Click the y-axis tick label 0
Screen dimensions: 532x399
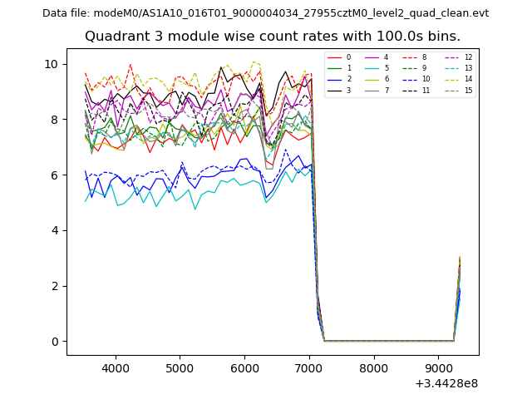click(54, 342)
